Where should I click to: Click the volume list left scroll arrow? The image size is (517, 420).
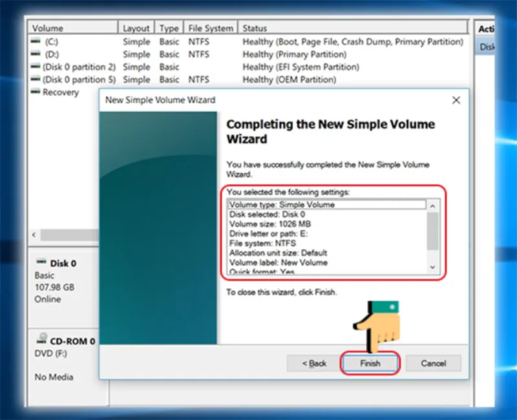click(34, 235)
